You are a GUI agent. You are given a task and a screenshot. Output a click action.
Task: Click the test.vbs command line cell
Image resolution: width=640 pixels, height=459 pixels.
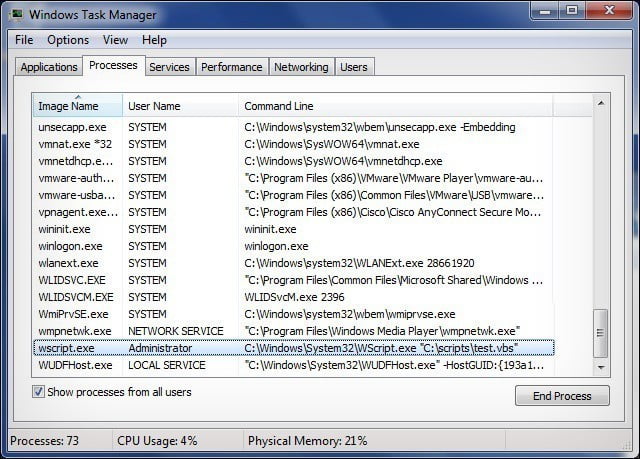click(x=381, y=348)
